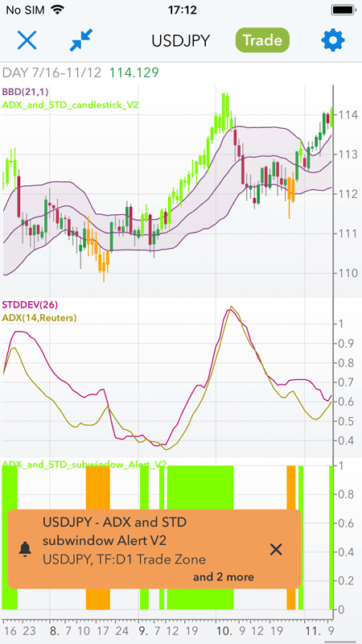Select the ADX_and_STD_candlestick_V2 indicator label

[71, 105]
